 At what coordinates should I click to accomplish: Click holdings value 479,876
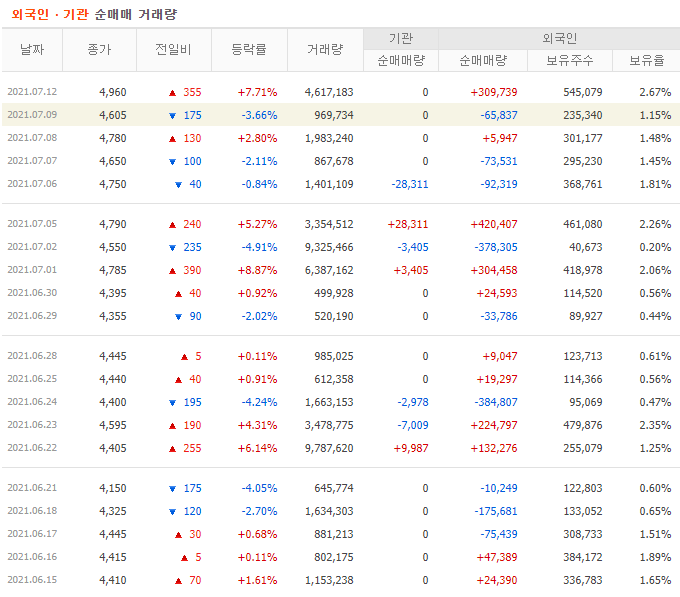point(583,425)
